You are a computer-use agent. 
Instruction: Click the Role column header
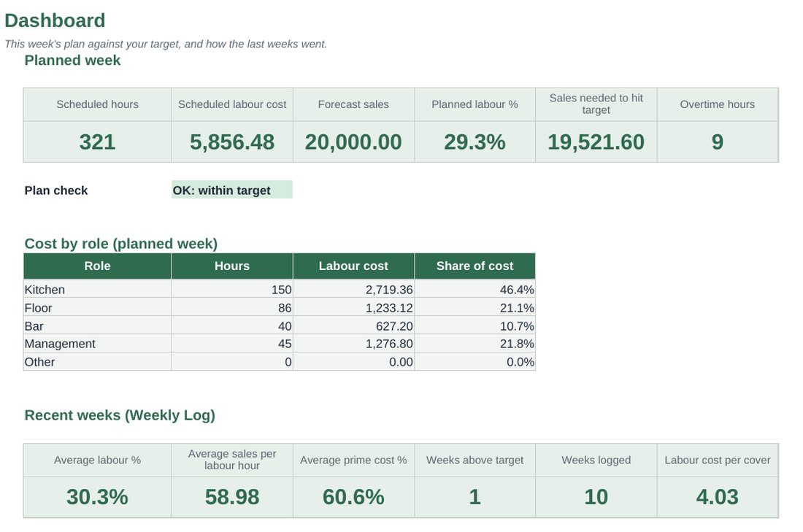pyautogui.click(x=97, y=266)
